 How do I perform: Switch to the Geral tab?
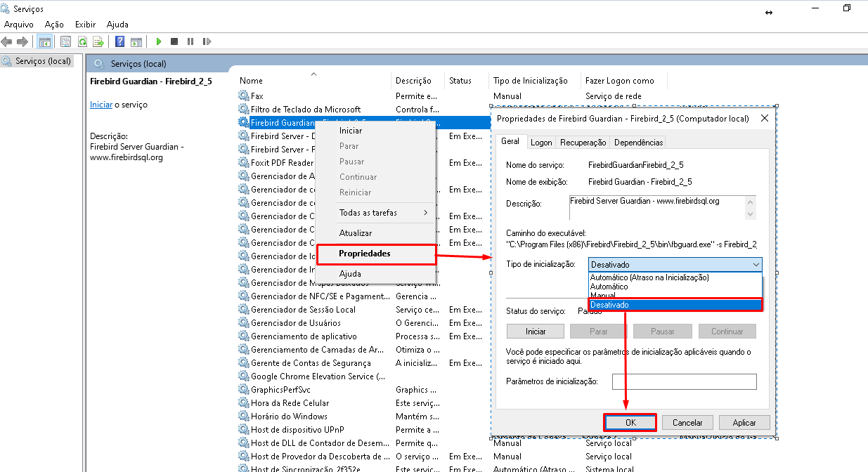pyautogui.click(x=510, y=141)
